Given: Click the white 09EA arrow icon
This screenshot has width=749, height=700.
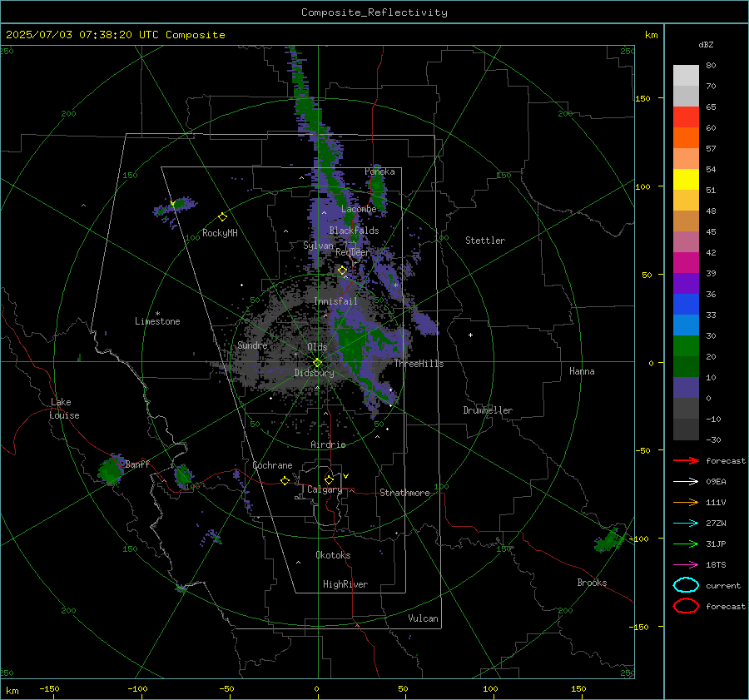Looking at the screenshot, I should coord(686,482).
